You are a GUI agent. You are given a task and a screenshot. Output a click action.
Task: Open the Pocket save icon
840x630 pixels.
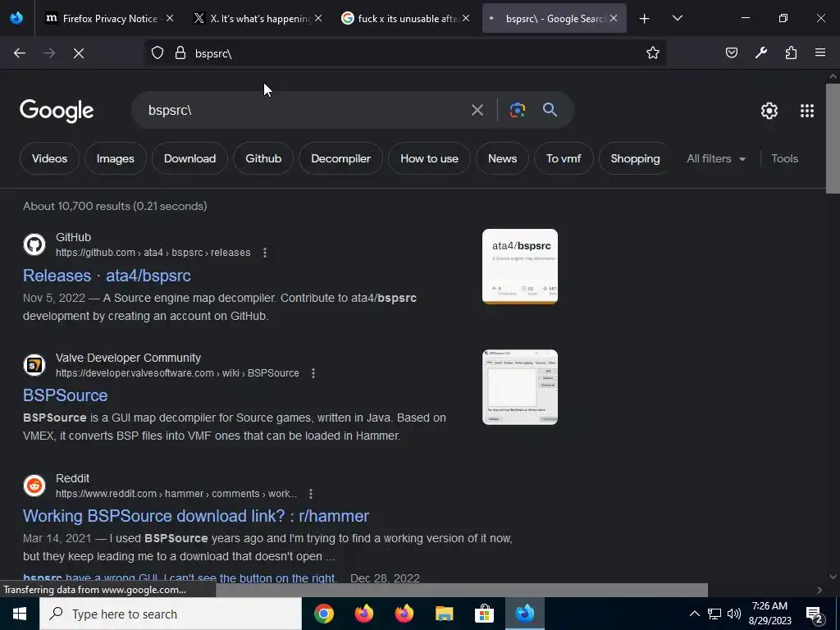click(731, 53)
